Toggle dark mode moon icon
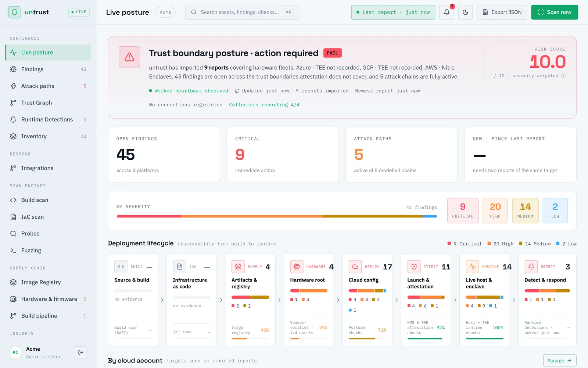The width and height of the screenshot is (588, 368). 465,12
